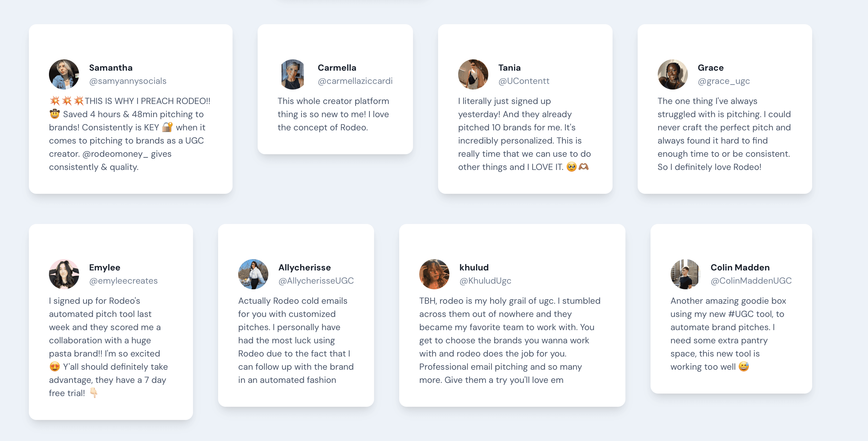This screenshot has width=868, height=441.
Task: Click Allycherisse's profile avatar
Action: pyautogui.click(x=253, y=274)
